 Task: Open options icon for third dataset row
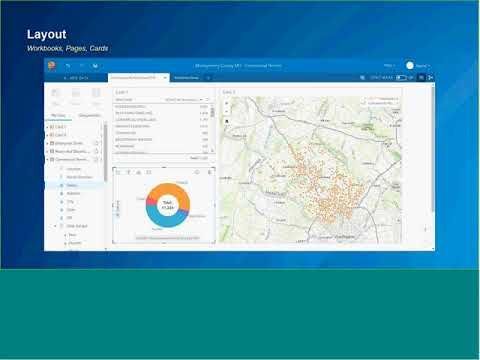(x=97, y=143)
